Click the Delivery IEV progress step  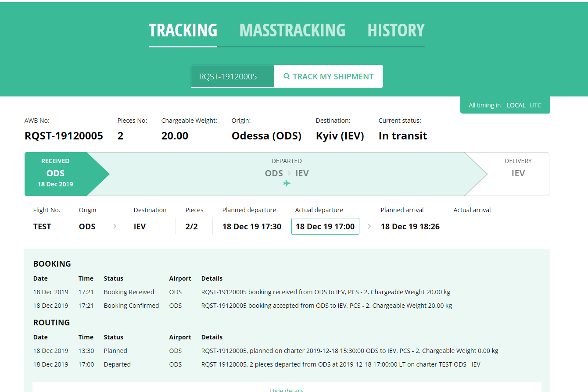(518, 174)
